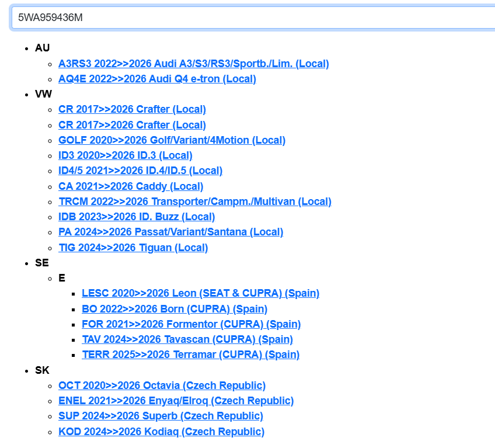Screen dimensions: 495x448
Task: Open the TIG 2024>>2026 Tiguan link
Action: point(133,248)
